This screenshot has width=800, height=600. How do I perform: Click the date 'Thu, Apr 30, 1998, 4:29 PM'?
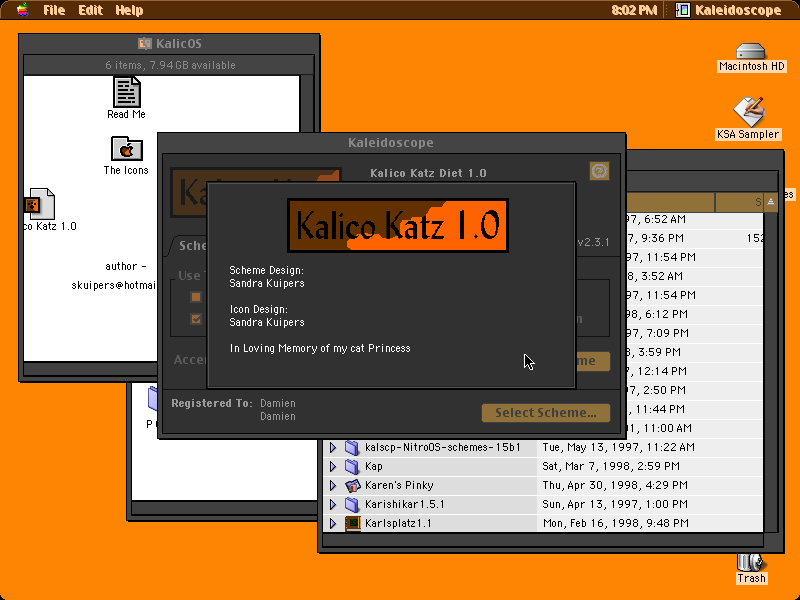click(615, 485)
